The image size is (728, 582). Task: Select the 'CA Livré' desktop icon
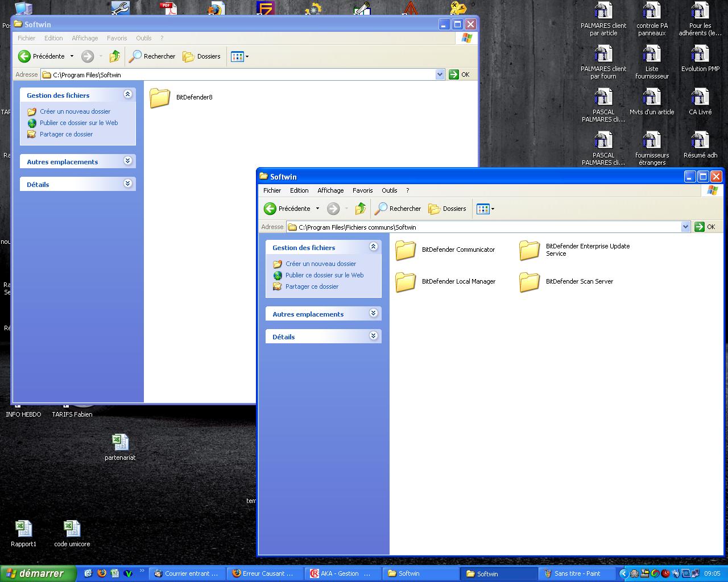700,102
